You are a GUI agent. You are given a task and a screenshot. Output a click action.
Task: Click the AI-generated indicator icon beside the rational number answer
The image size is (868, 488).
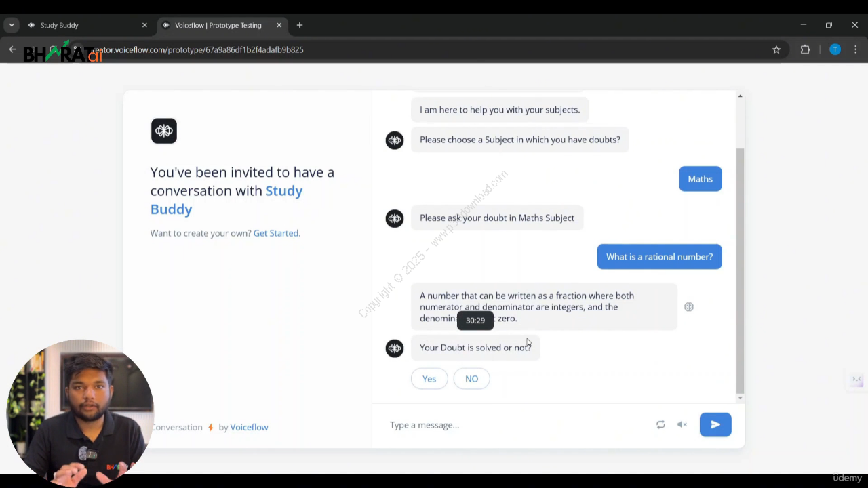[689, 307]
